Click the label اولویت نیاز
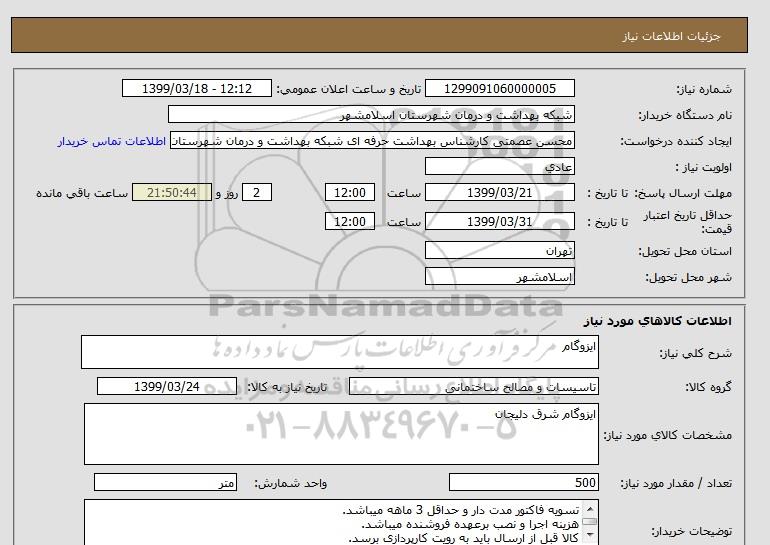 pyautogui.click(x=704, y=167)
